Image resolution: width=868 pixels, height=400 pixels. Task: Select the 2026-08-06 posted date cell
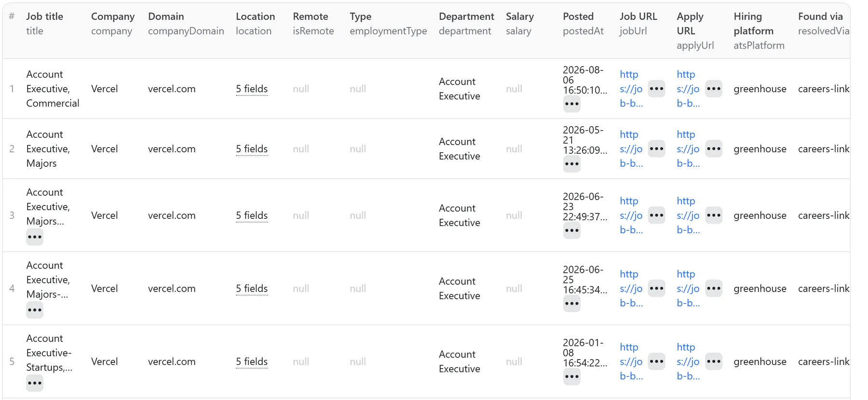point(584,80)
